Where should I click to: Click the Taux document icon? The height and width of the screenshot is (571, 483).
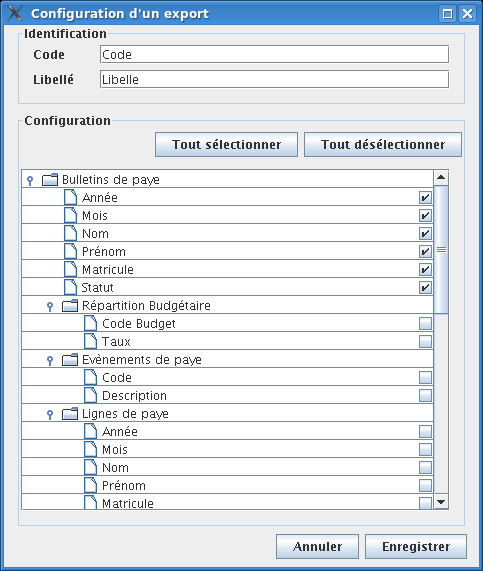tap(91, 342)
